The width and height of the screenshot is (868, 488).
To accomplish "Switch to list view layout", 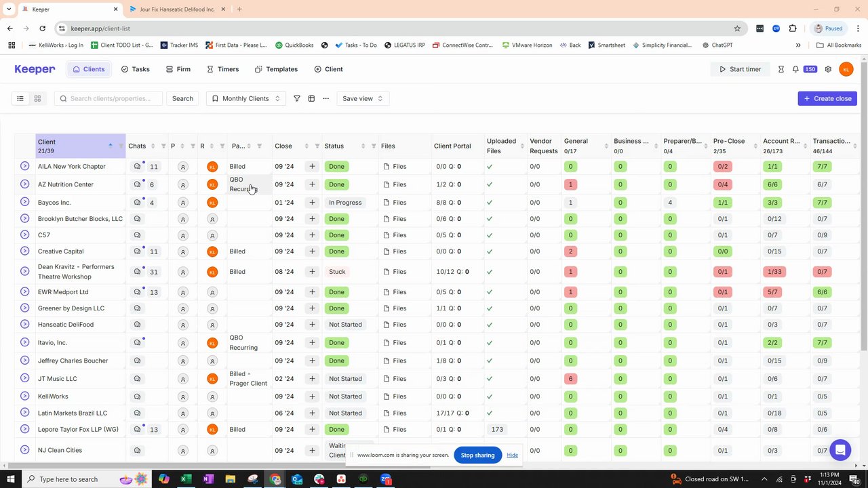I will click(20, 98).
